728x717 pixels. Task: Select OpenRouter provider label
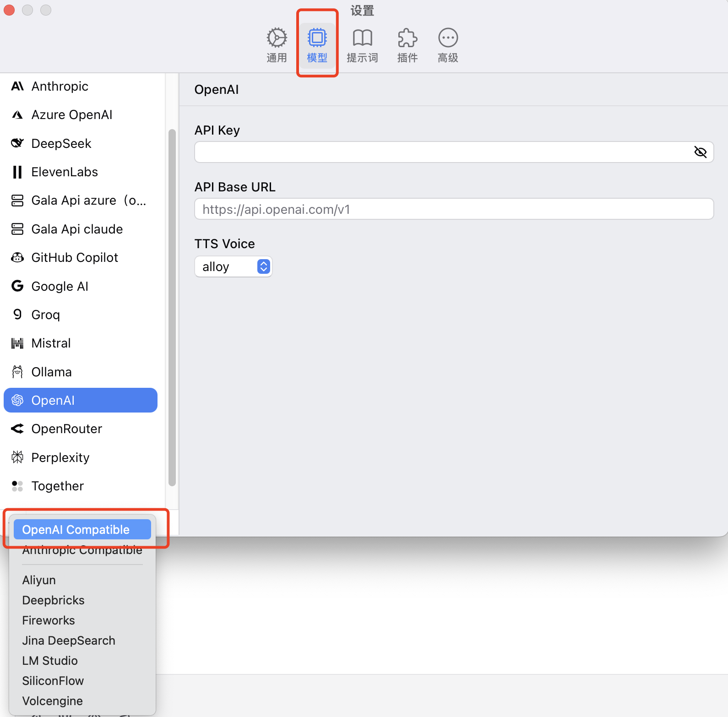point(67,429)
